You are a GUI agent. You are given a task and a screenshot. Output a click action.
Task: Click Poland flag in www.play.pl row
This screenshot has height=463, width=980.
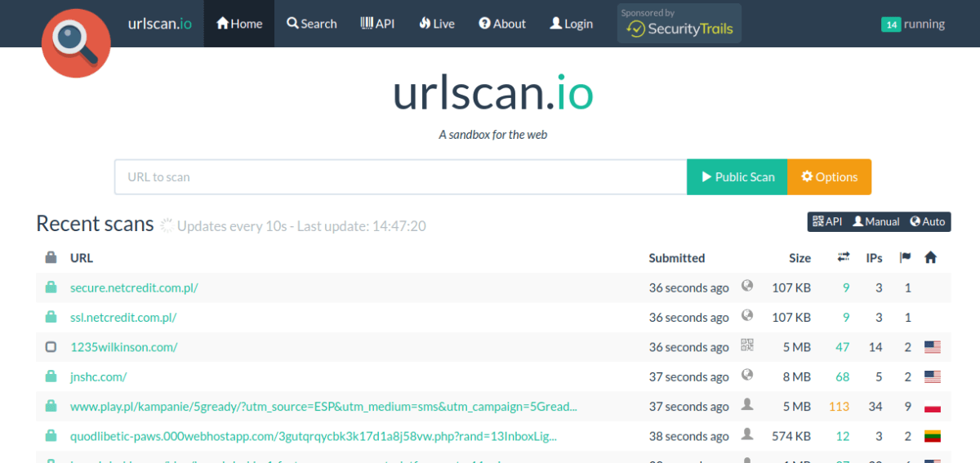tap(933, 407)
